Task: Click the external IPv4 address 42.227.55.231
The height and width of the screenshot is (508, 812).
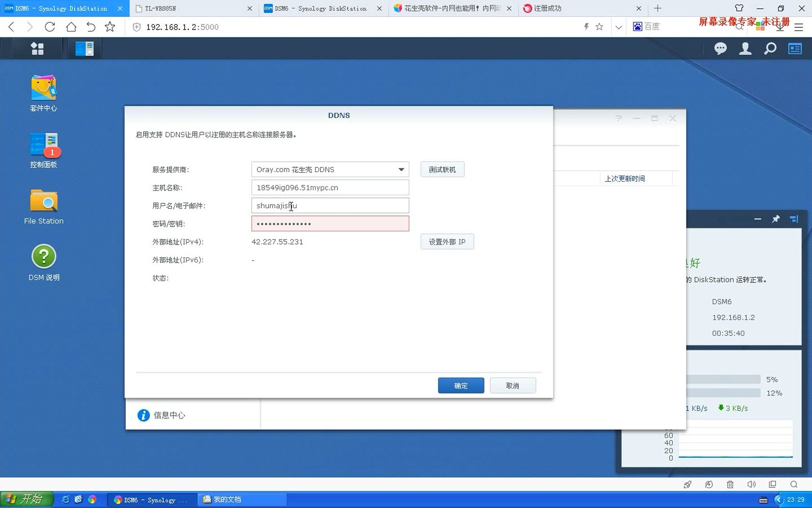Action: coord(277,242)
